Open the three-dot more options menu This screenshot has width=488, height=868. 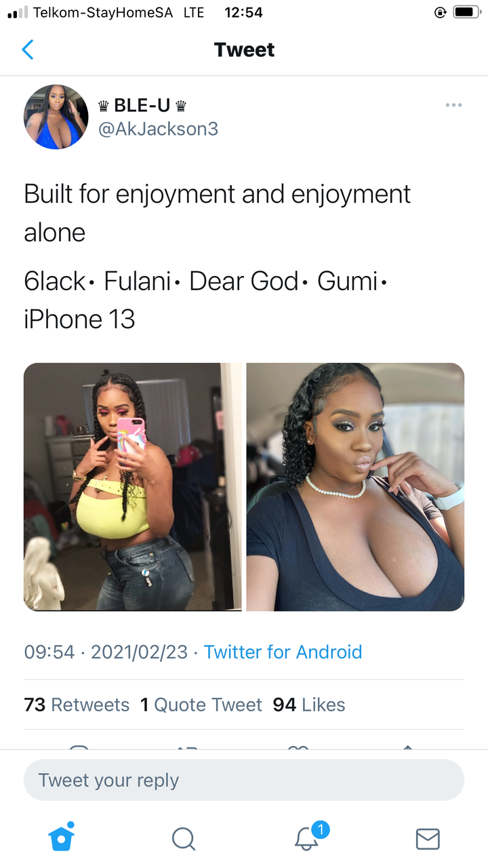(x=453, y=105)
